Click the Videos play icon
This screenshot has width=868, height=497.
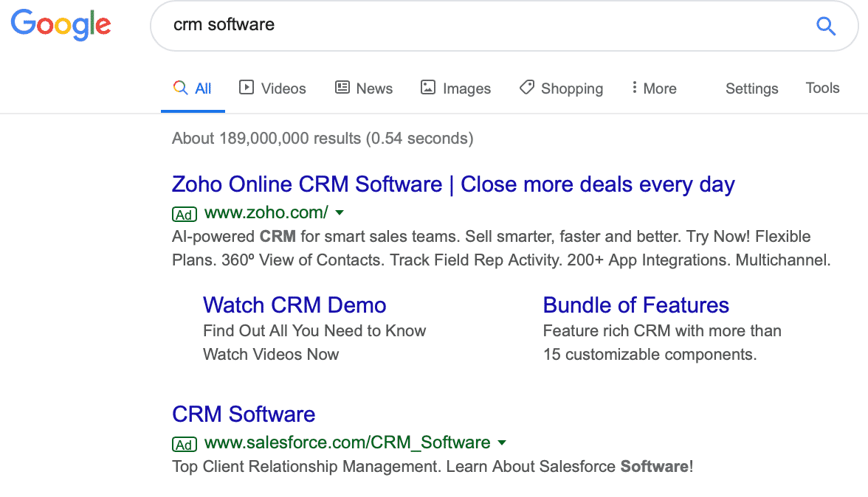coord(247,87)
